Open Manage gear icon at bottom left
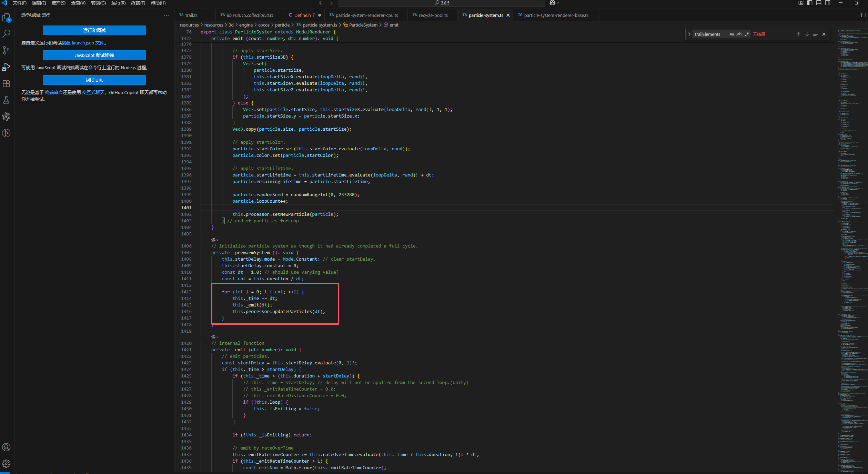This screenshot has height=474, width=868. [x=7, y=463]
